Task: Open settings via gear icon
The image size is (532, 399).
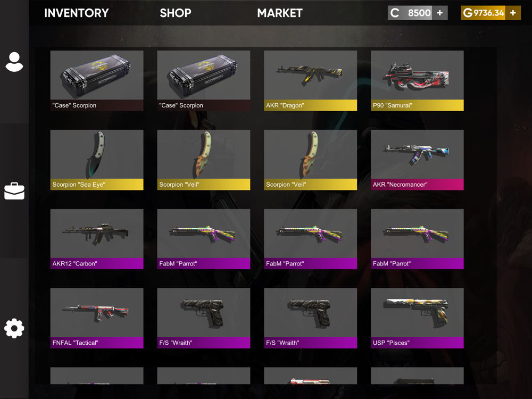Action: pyautogui.click(x=14, y=328)
